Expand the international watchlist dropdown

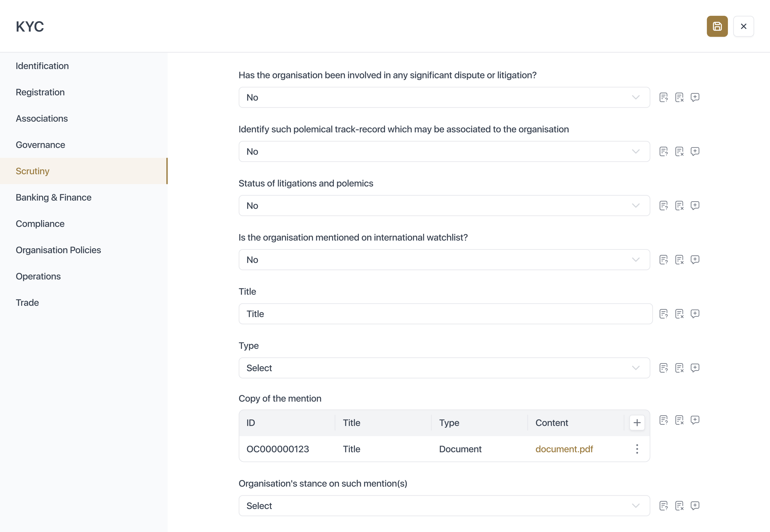point(444,260)
